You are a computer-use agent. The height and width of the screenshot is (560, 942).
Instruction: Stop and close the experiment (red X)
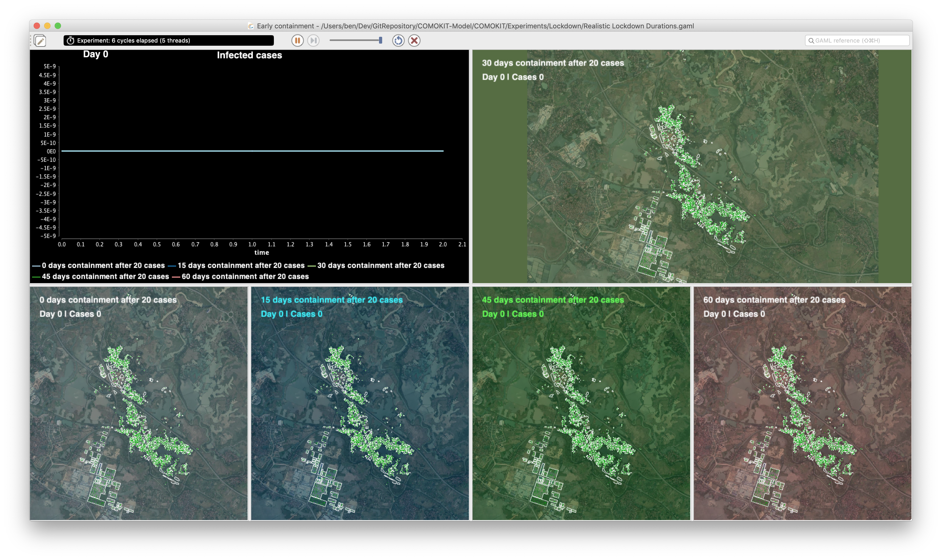pos(414,40)
